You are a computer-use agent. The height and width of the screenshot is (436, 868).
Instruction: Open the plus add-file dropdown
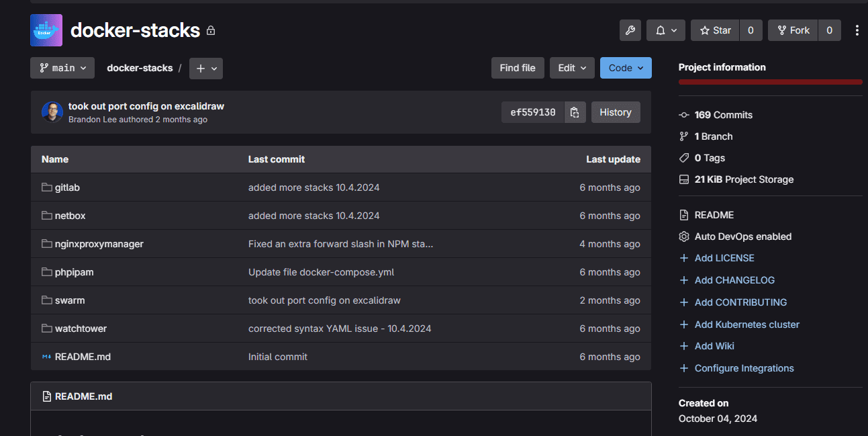coord(206,68)
